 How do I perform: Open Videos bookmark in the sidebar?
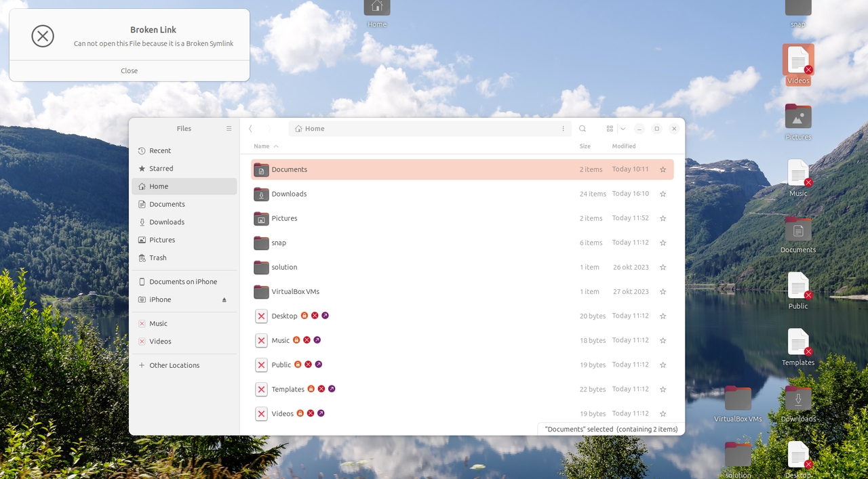pyautogui.click(x=184, y=341)
